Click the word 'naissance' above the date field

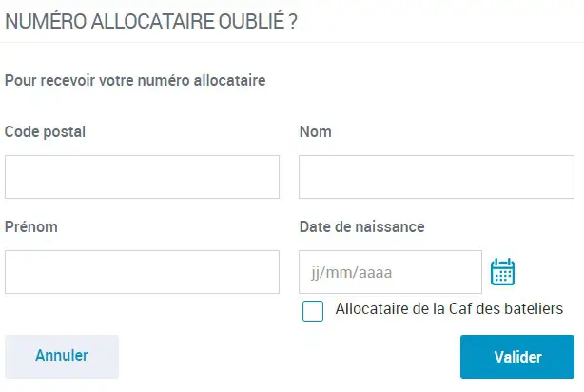coord(392,227)
